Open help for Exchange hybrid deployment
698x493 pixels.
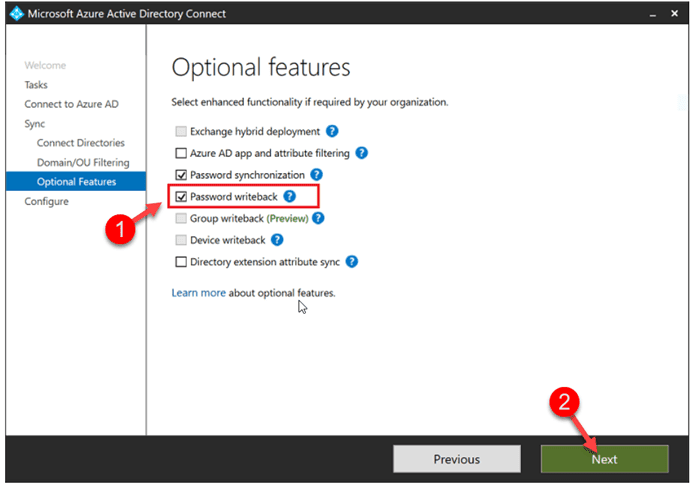(x=332, y=131)
